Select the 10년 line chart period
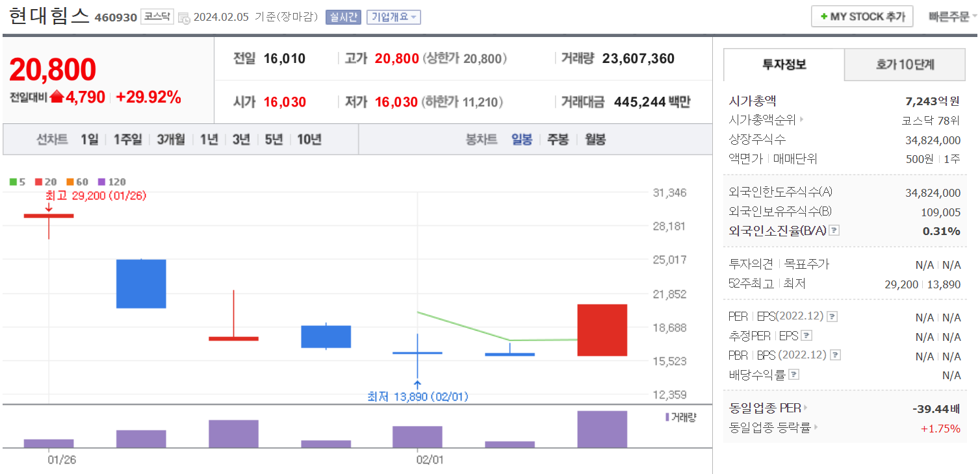Image resolution: width=980 pixels, height=474 pixels. click(x=309, y=140)
